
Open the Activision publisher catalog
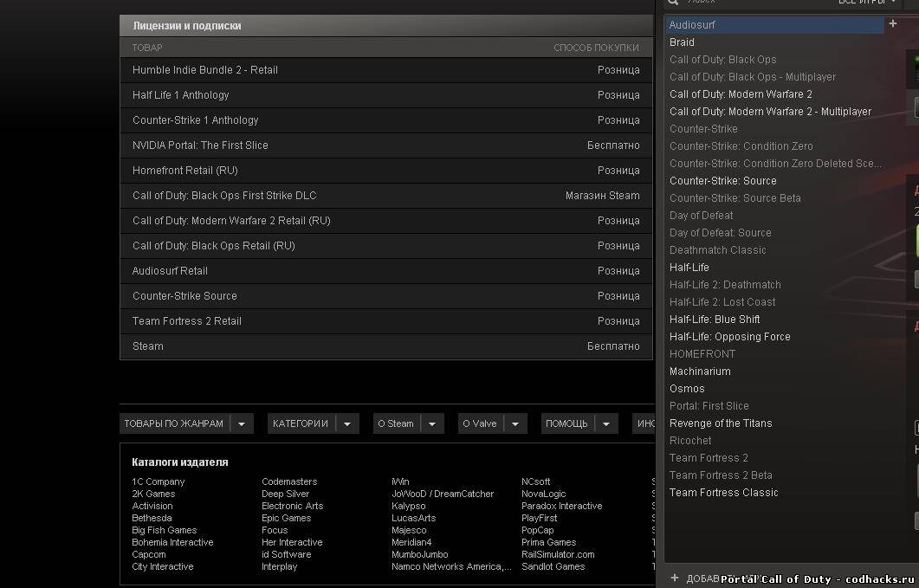pyautogui.click(x=152, y=506)
